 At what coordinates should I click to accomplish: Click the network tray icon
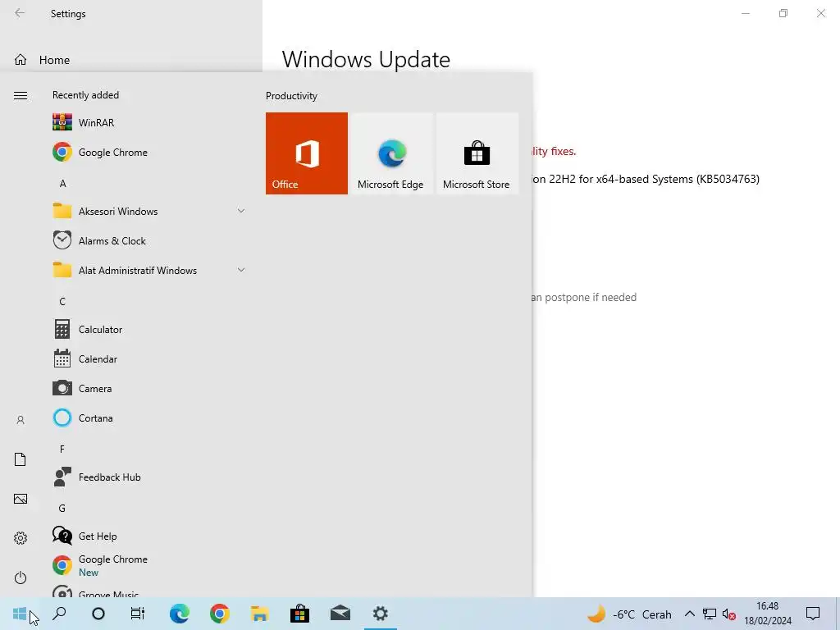710,614
